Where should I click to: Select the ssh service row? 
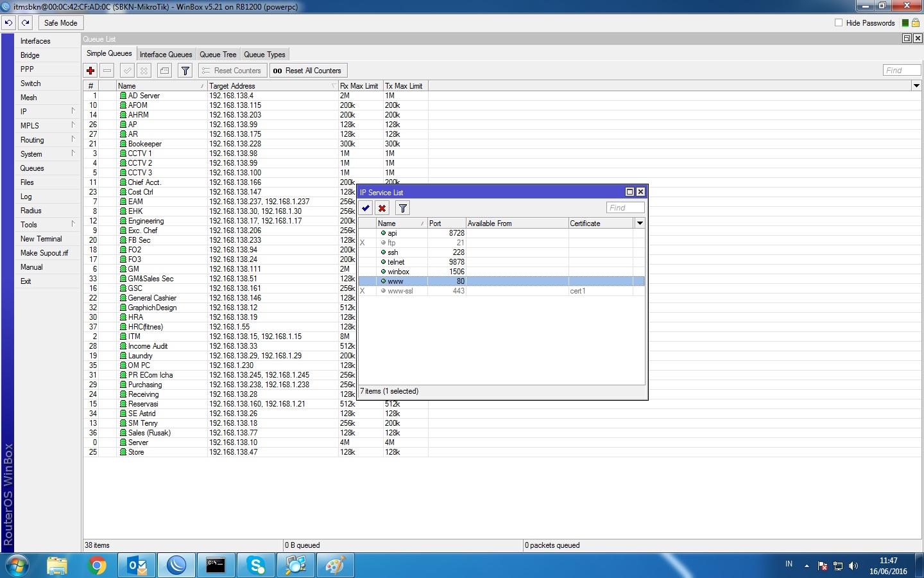[x=501, y=252]
